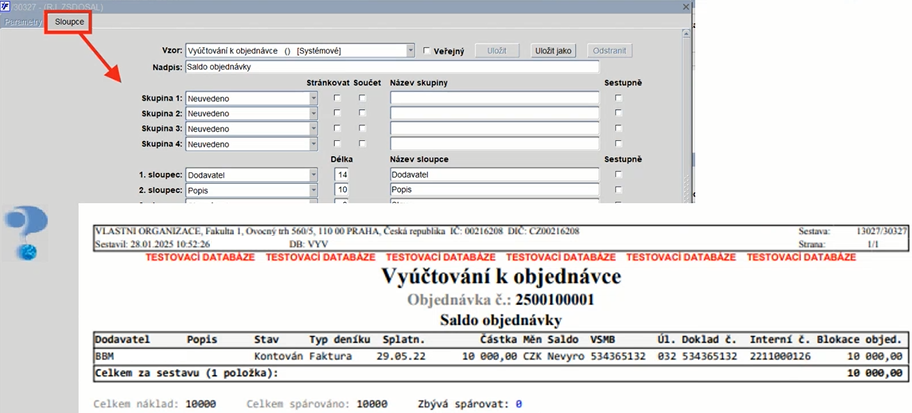Open the Vzor dropdown list

(411, 51)
